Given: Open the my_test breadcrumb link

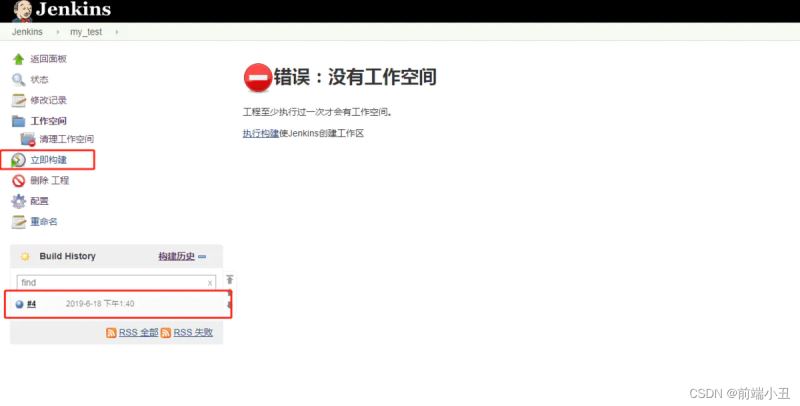Looking at the screenshot, I should [x=86, y=32].
